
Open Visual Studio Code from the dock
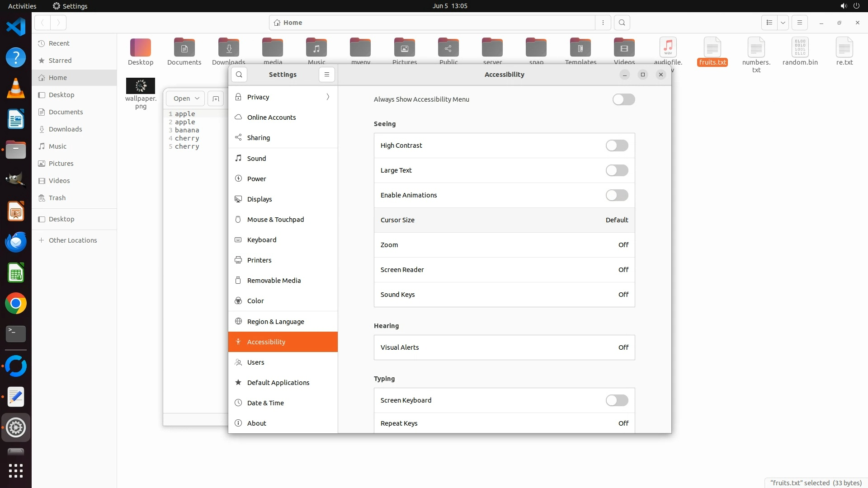[16, 27]
